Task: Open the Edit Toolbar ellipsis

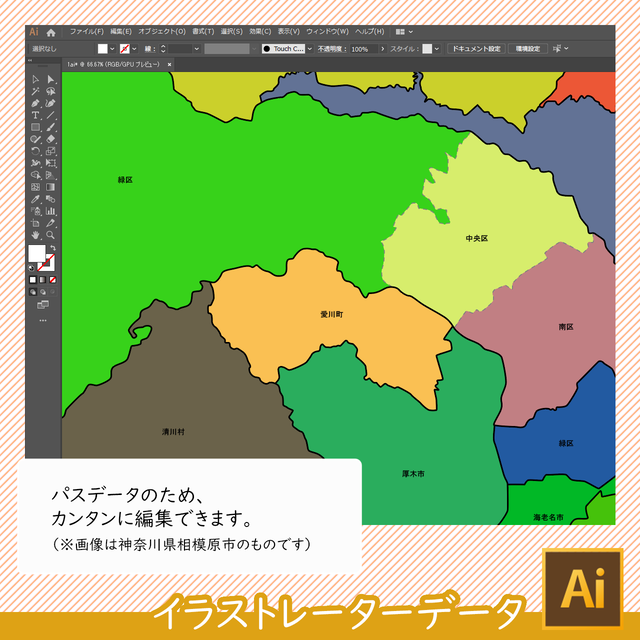Action: click(x=43, y=321)
